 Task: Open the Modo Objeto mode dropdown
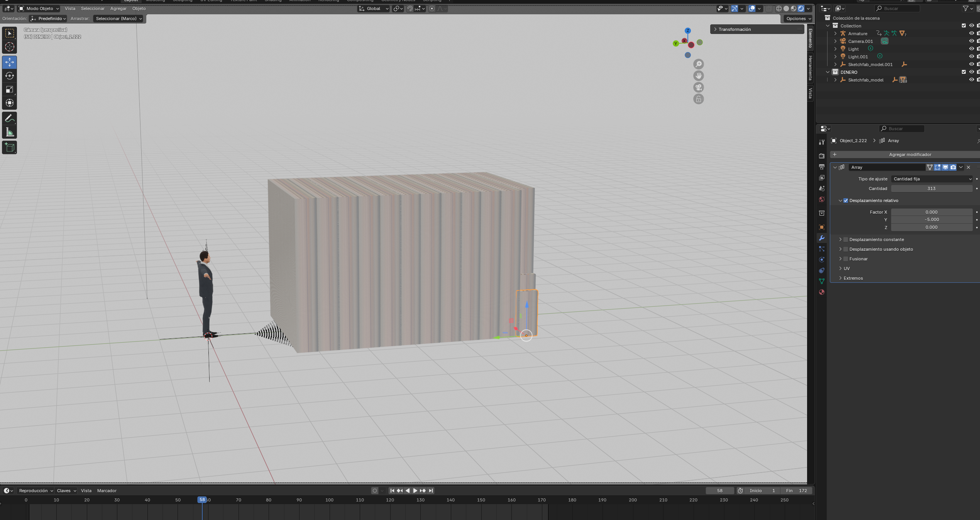tap(39, 8)
